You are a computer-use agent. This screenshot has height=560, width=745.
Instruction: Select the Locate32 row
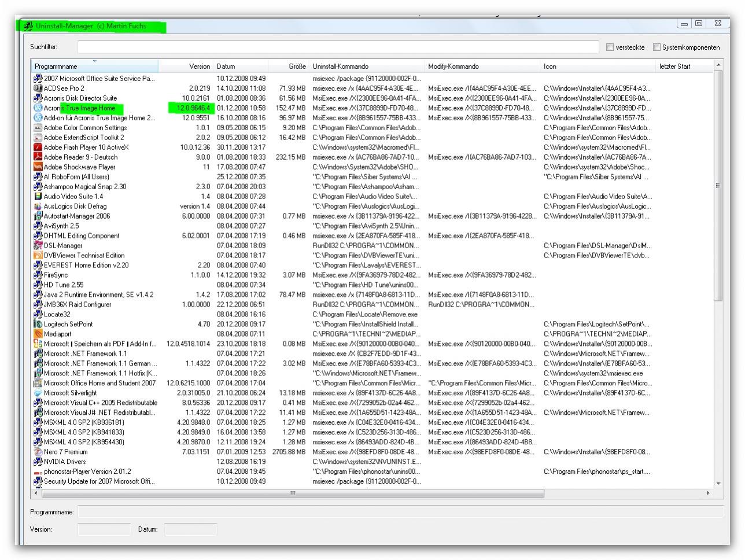coord(372,315)
